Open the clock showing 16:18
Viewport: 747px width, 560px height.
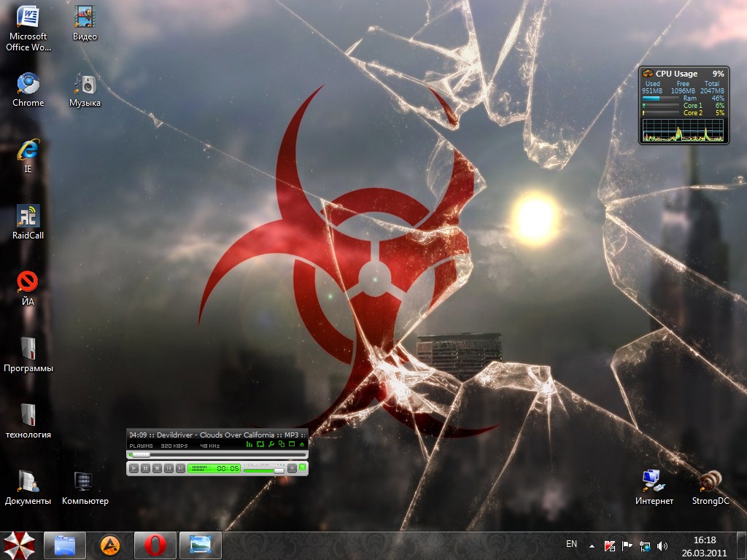coord(704,545)
